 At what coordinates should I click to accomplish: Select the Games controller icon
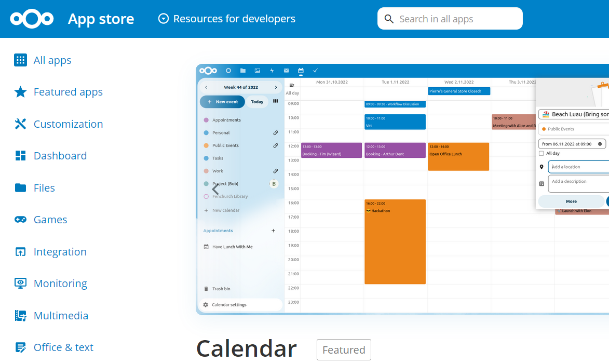[20, 220]
